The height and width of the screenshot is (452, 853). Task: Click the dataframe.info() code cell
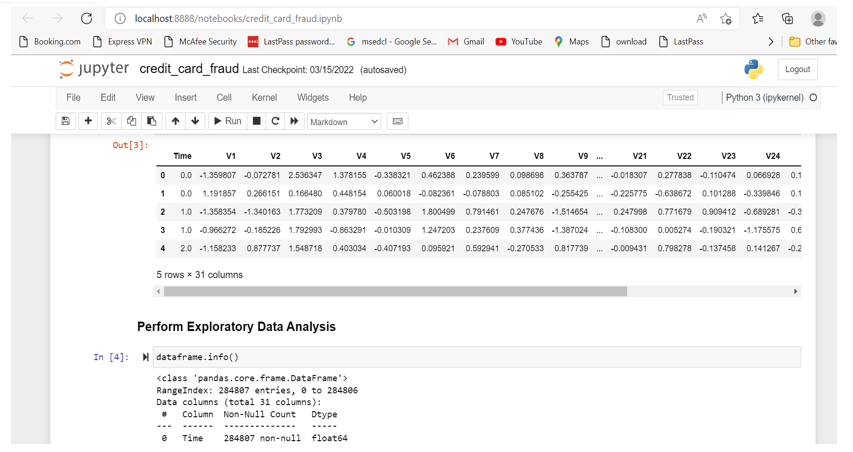[477, 357]
